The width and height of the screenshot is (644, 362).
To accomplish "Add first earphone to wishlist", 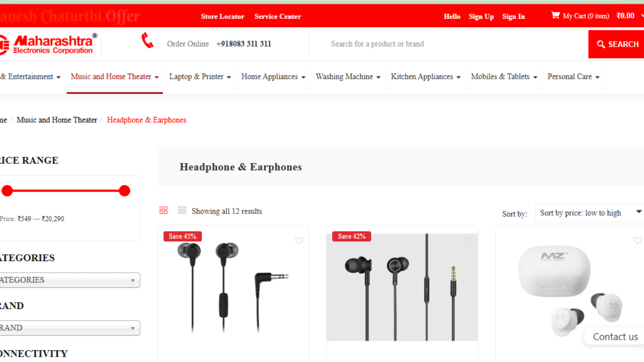I will pyautogui.click(x=299, y=241).
